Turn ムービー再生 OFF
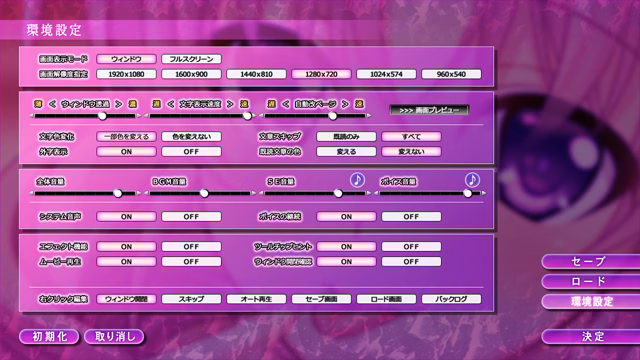The height and width of the screenshot is (360, 640). click(x=191, y=262)
